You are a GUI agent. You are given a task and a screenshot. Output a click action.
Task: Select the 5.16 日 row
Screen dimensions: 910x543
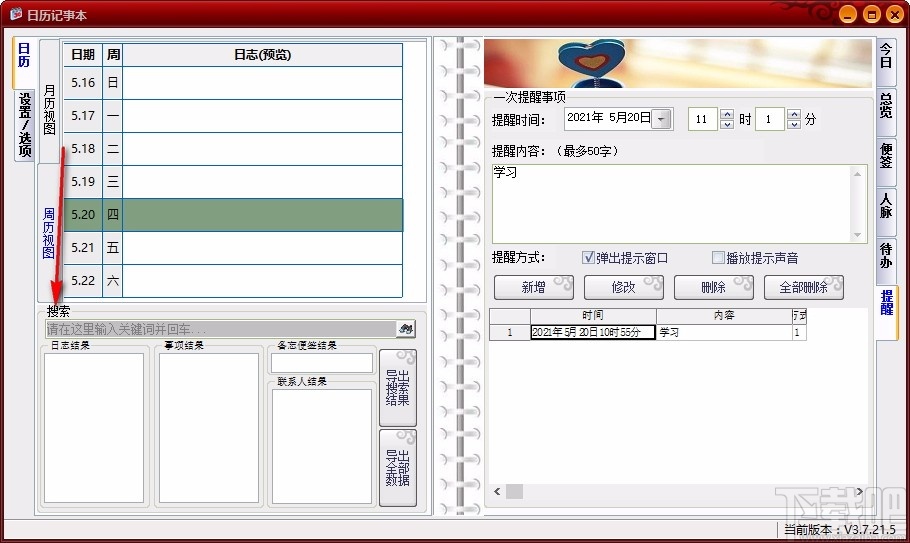point(233,83)
